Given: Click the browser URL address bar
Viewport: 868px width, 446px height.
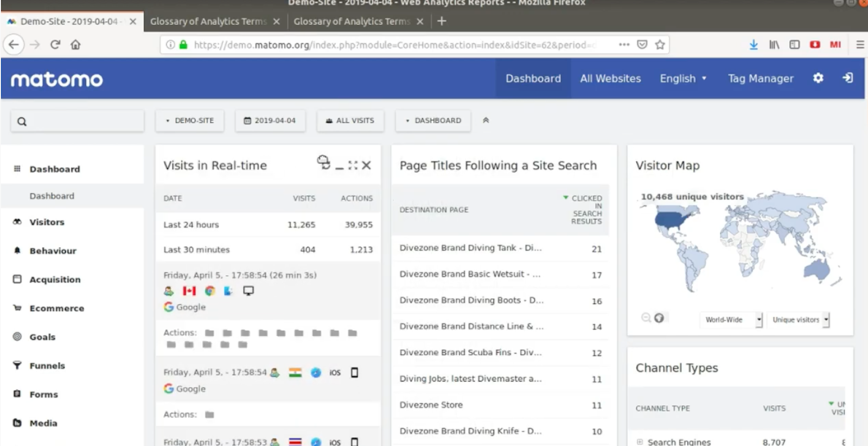Looking at the screenshot, I should 396,44.
